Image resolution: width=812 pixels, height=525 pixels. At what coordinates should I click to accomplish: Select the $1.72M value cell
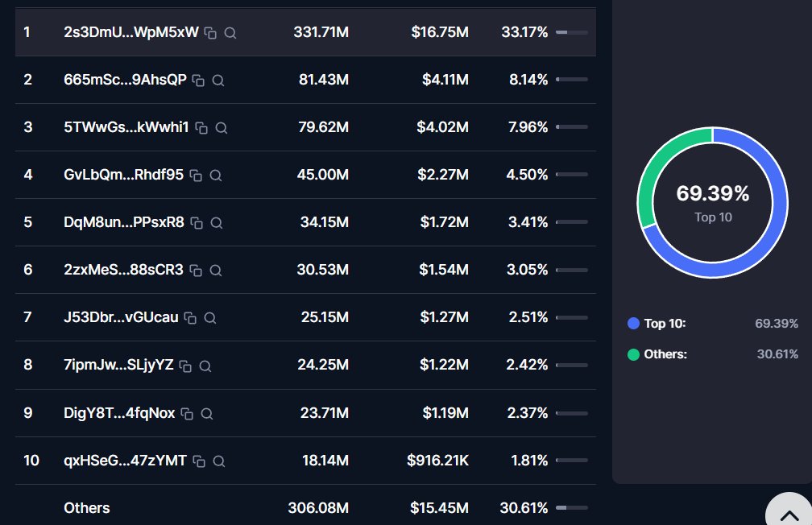[x=445, y=222]
